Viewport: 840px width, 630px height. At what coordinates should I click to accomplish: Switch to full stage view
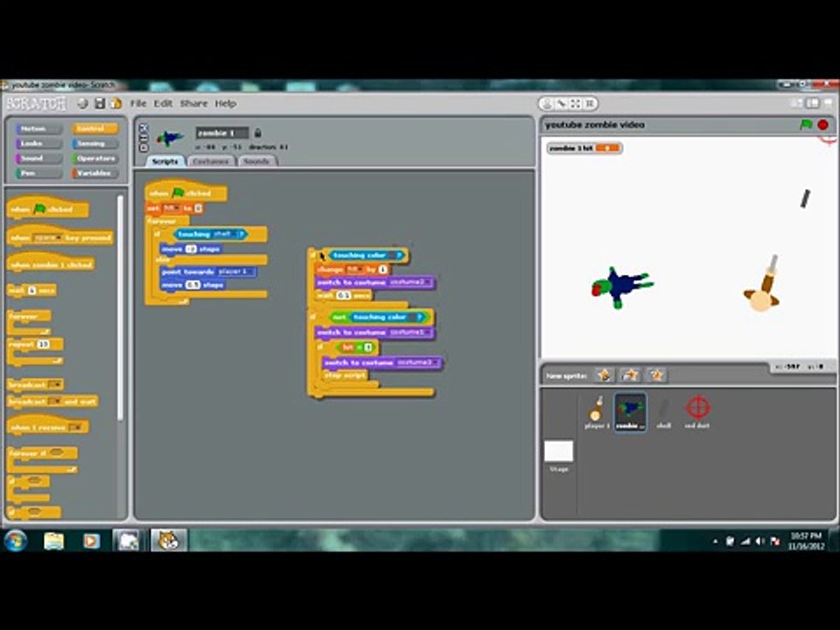813,103
